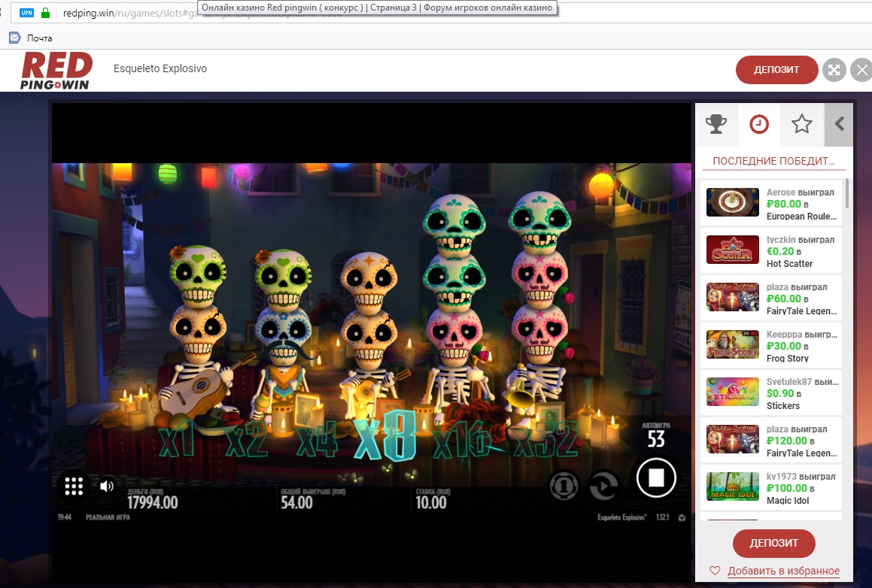Click the autoplay arrows icon

[604, 486]
